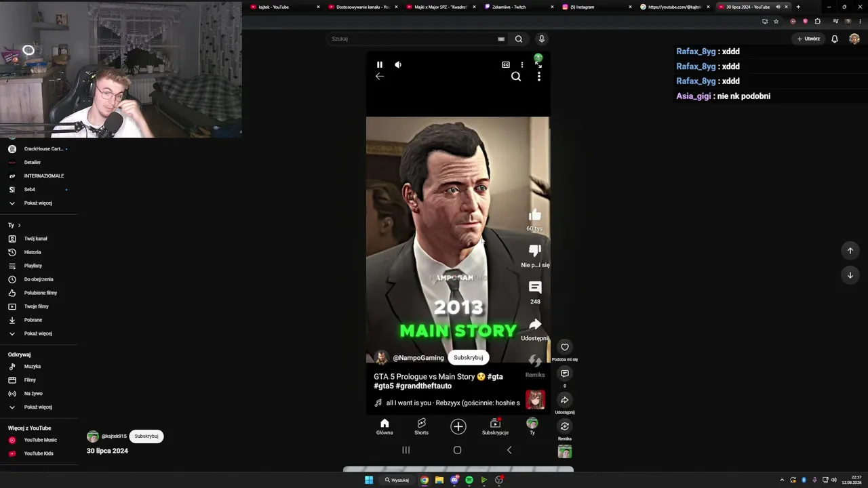Open YouTube notifications bell
Viewport: 868px width, 488px height.
[835, 39]
